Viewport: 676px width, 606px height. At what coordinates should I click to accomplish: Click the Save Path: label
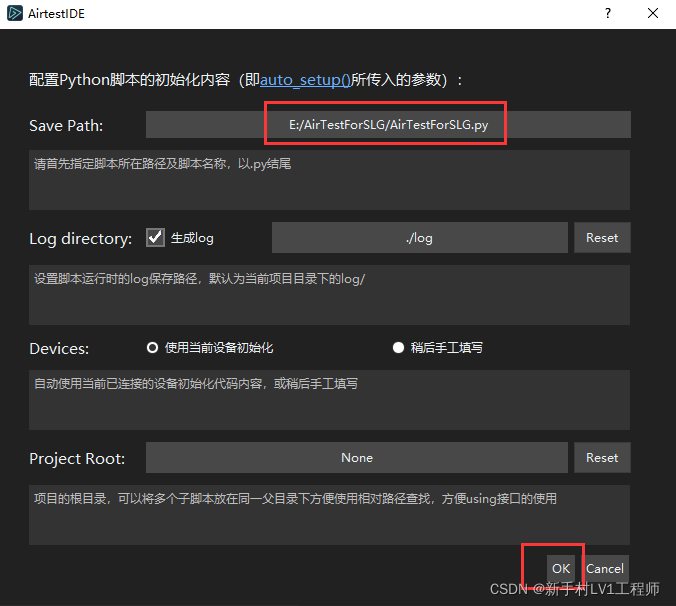point(66,125)
